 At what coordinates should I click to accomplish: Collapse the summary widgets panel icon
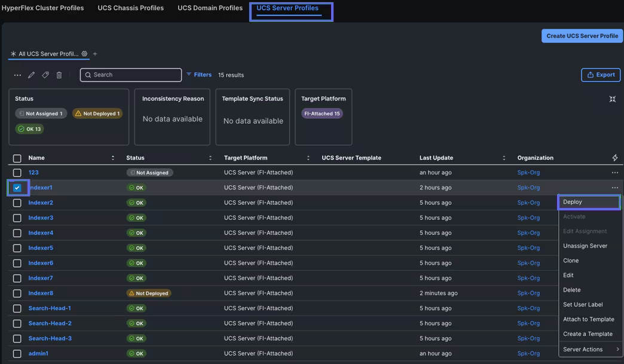coord(612,99)
